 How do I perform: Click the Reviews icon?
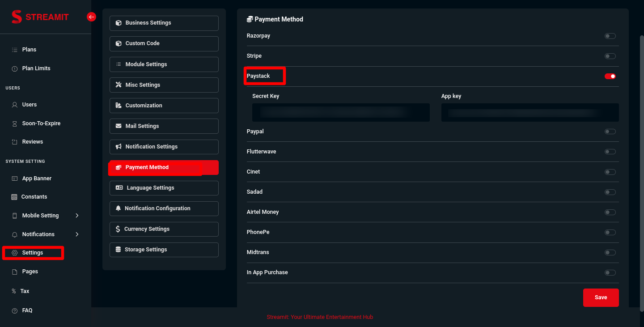coord(14,142)
